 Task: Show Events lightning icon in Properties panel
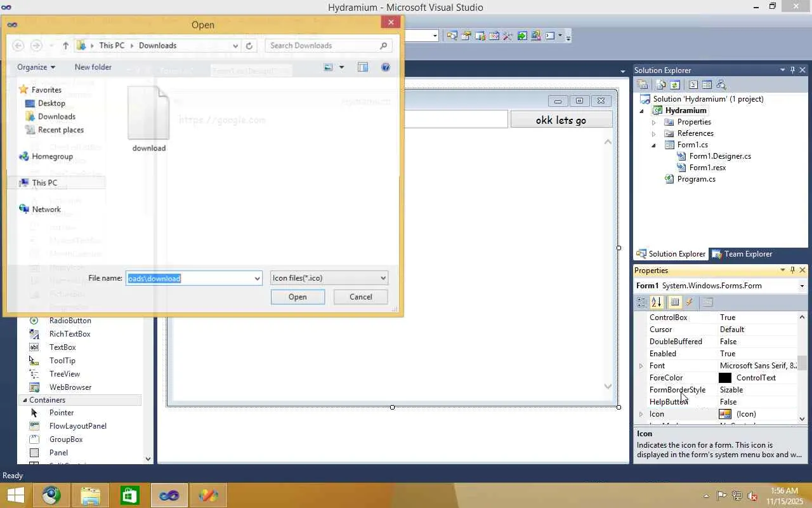pyautogui.click(x=690, y=302)
